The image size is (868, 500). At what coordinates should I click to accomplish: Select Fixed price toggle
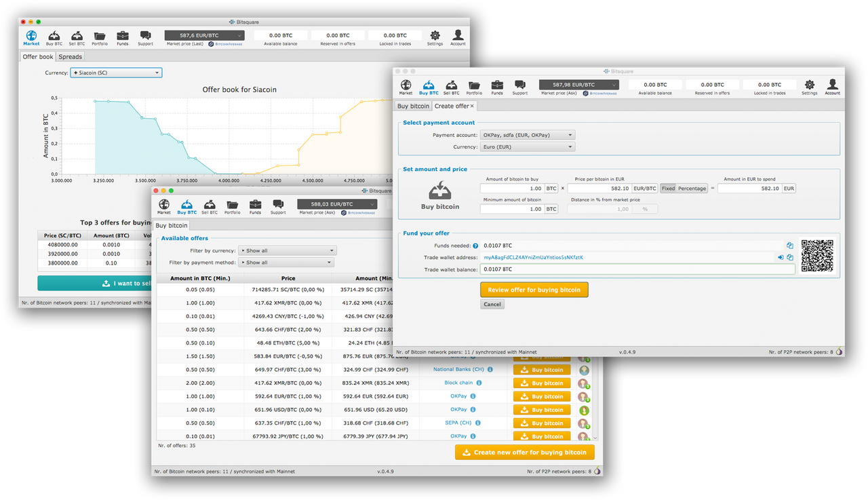(x=668, y=189)
